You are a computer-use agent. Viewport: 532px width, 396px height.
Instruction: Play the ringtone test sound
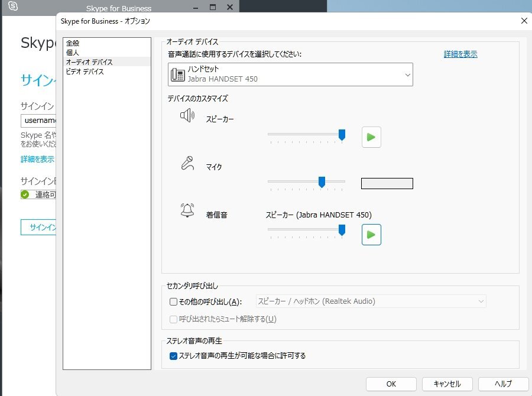point(371,235)
